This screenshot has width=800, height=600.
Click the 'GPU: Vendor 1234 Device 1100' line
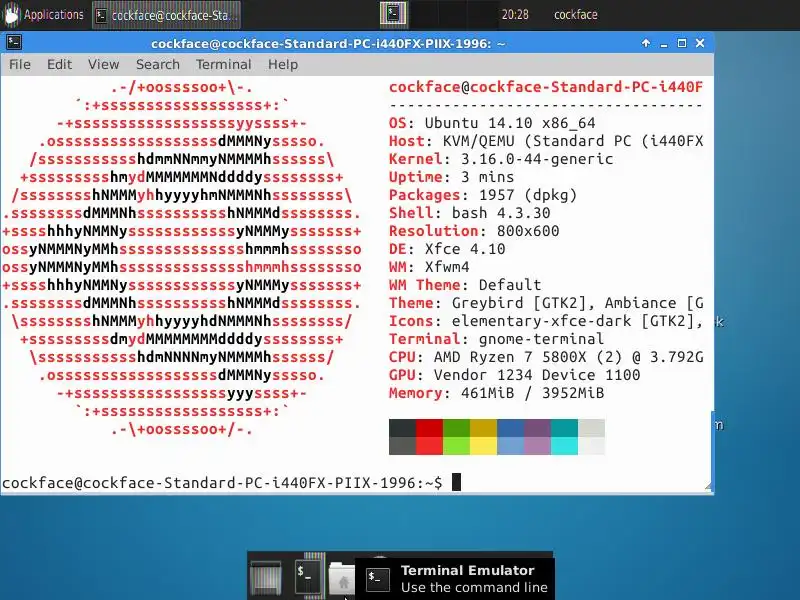(514, 375)
